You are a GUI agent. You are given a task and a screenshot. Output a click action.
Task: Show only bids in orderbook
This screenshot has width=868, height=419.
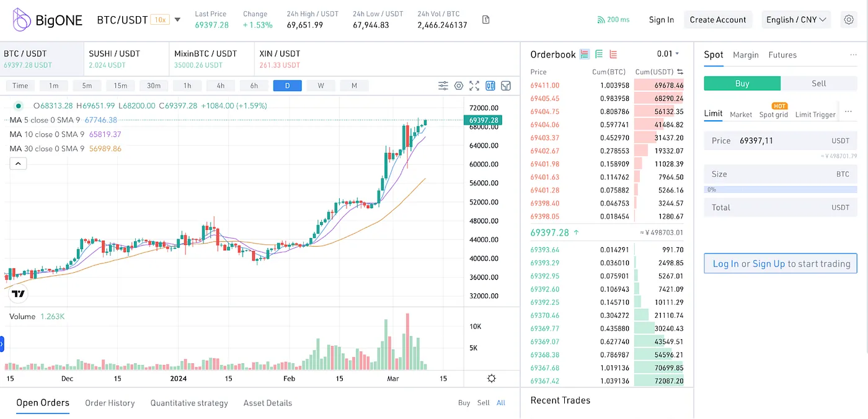[x=599, y=55]
